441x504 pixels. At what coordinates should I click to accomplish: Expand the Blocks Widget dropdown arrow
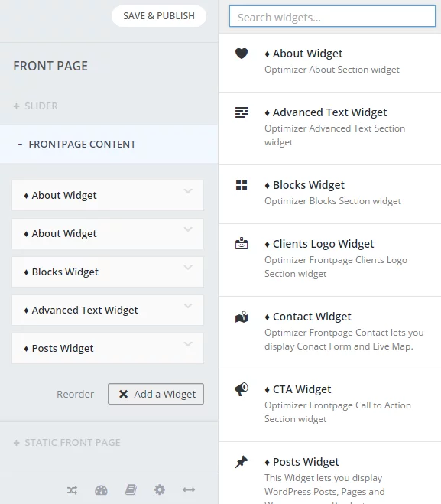188,268
